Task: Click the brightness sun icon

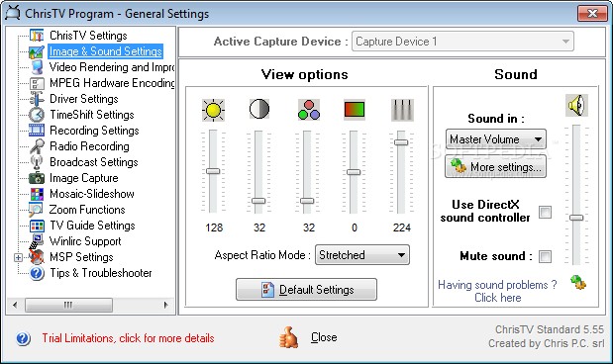Action: [214, 110]
